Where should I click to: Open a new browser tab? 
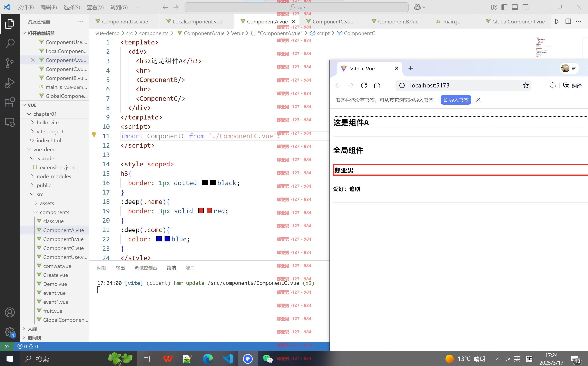410,69
